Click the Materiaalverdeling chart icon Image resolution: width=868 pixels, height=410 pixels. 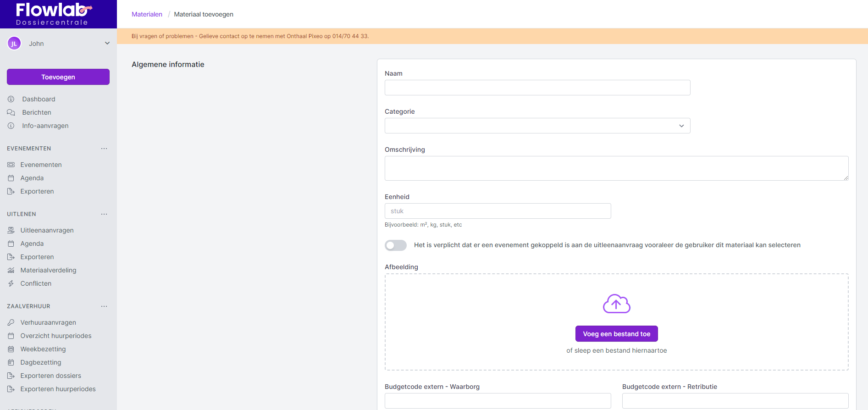click(11, 270)
